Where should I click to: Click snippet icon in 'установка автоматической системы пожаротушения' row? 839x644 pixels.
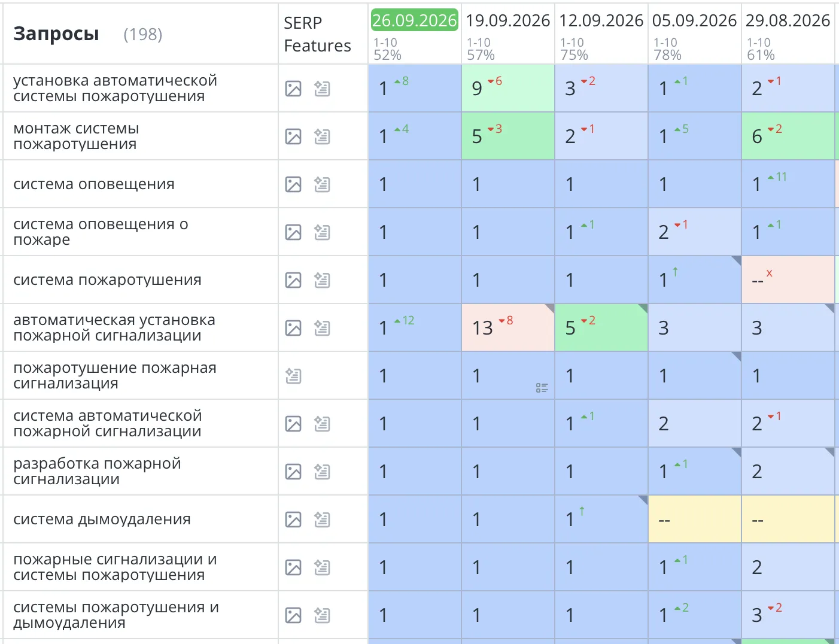[x=322, y=89]
